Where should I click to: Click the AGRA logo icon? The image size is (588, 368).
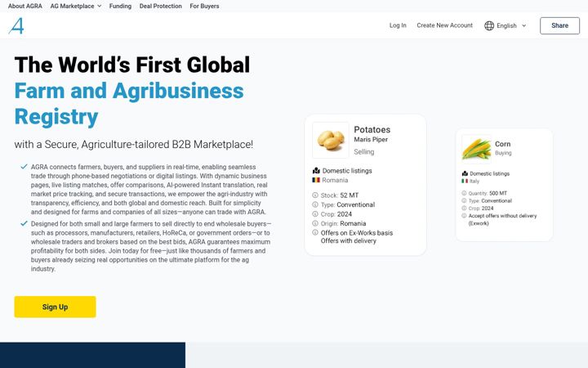pyautogui.click(x=16, y=26)
